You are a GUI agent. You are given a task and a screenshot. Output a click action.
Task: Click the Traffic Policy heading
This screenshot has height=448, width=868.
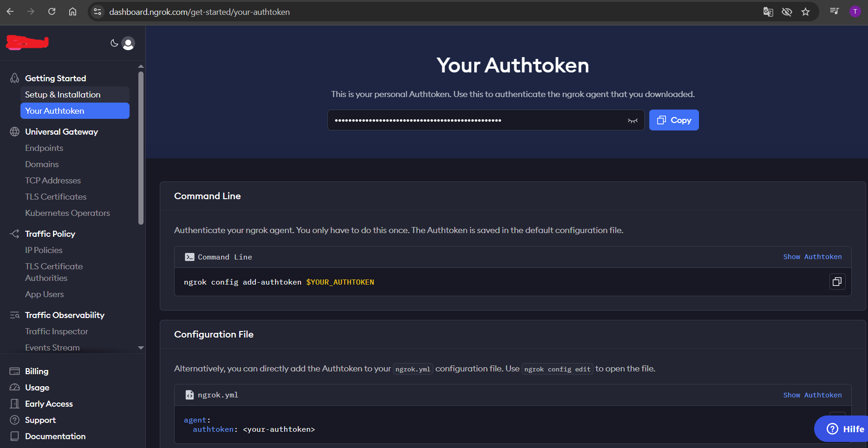coord(50,234)
